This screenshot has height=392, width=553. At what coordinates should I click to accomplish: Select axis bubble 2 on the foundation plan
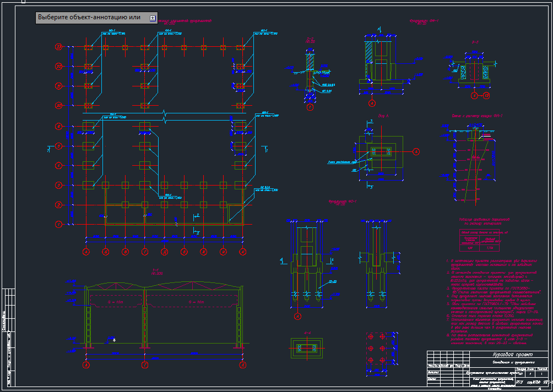click(x=58, y=204)
